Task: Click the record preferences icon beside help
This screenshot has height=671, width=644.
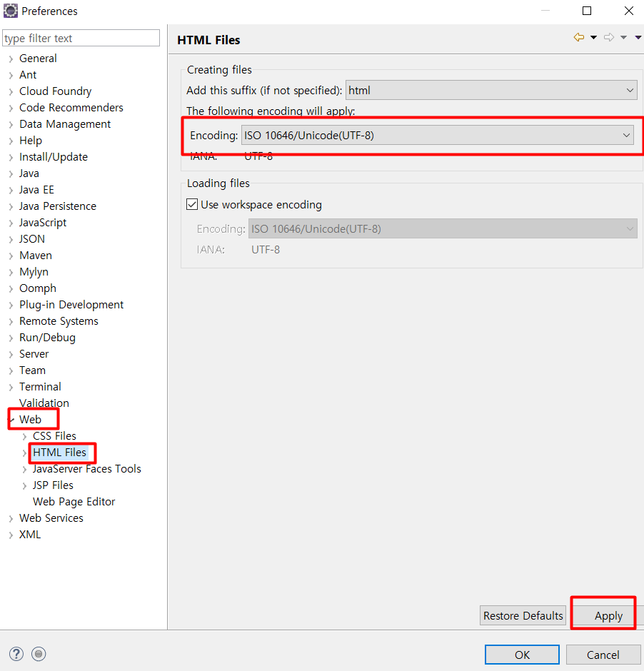Action: pos(39,654)
